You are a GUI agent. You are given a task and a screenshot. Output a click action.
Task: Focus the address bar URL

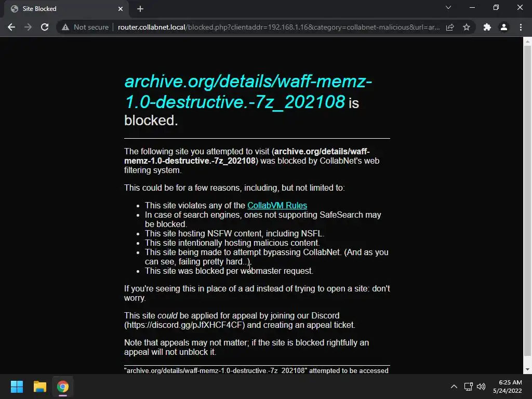pyautogui.click(x=278, y=27)
